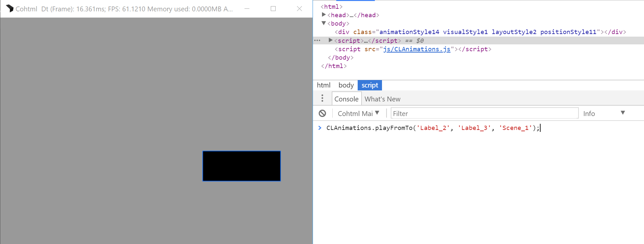Click the Cohtml logo icon in the title bar
644x244 pixels.
tap(10, 8)
